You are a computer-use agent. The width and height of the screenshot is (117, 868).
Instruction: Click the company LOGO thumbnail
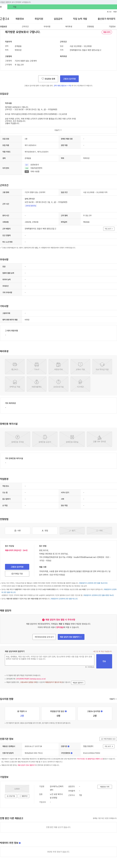(17, 789)
